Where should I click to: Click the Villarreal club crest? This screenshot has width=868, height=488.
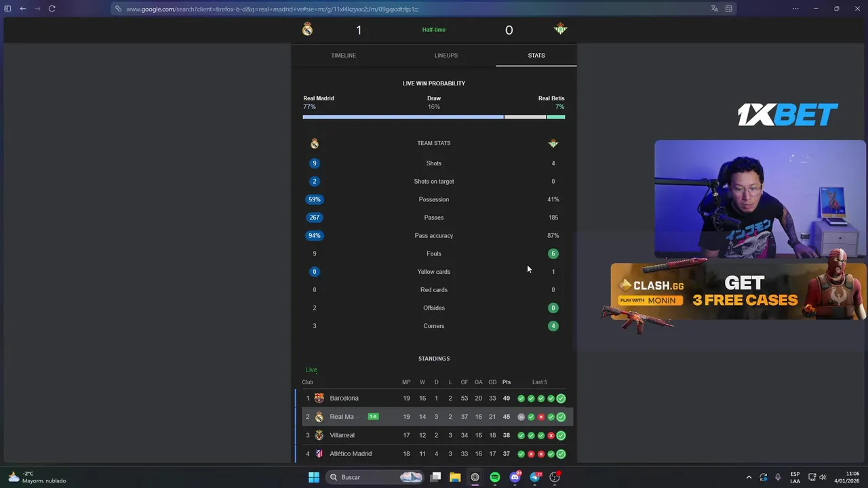pos(319,435)
